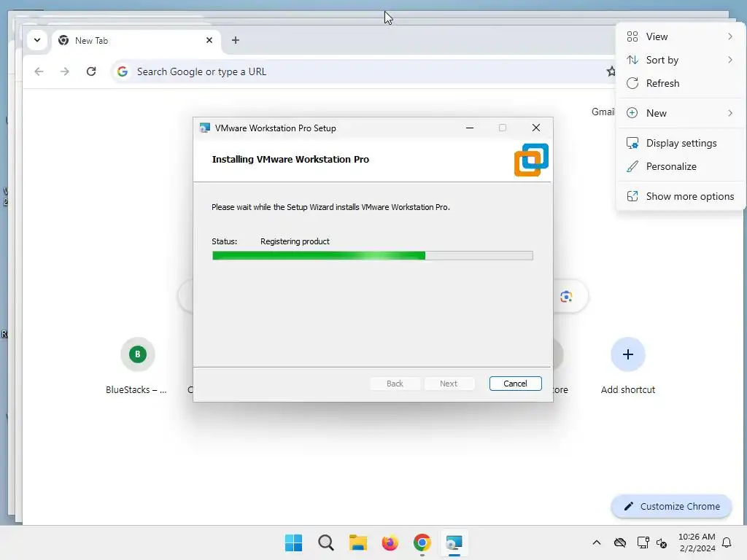Select Personalize in the context menu
The width and height of the screenshot is (747, 560).
click(x=681, y=166)
